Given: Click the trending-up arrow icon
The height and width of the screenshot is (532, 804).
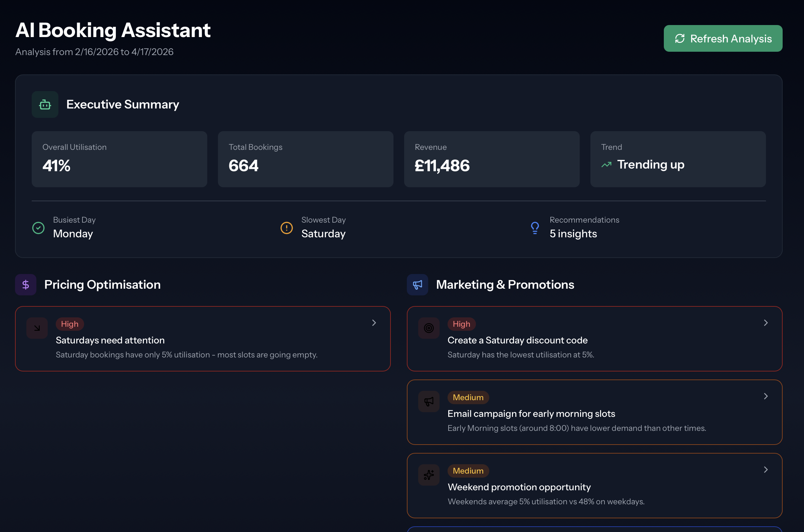Looking at the screenshot, I should point(606,165).
